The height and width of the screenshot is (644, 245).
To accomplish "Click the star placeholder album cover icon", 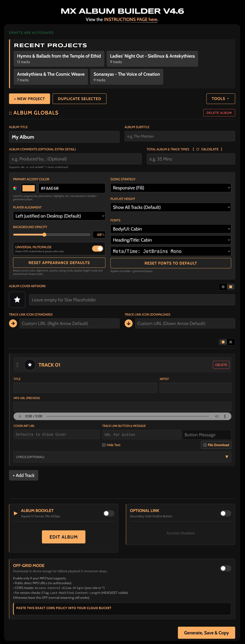I will pyautogui.click(x=17, y=299).
